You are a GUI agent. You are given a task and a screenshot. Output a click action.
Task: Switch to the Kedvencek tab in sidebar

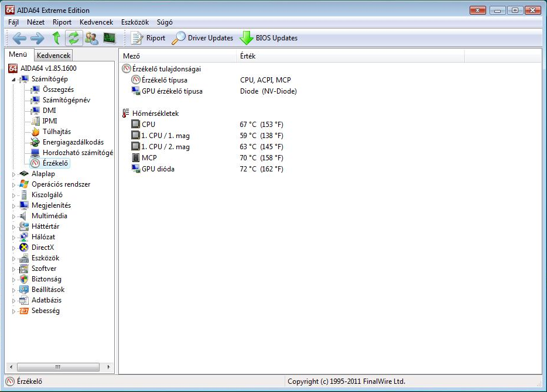point(54,55)
